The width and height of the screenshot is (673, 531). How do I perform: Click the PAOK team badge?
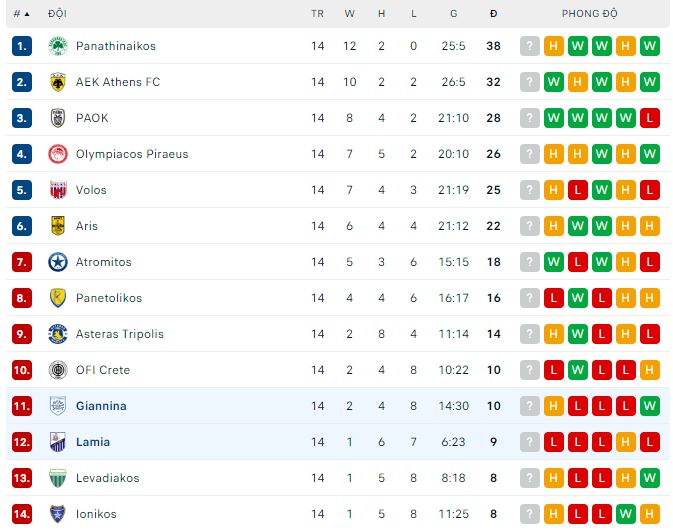57,118
